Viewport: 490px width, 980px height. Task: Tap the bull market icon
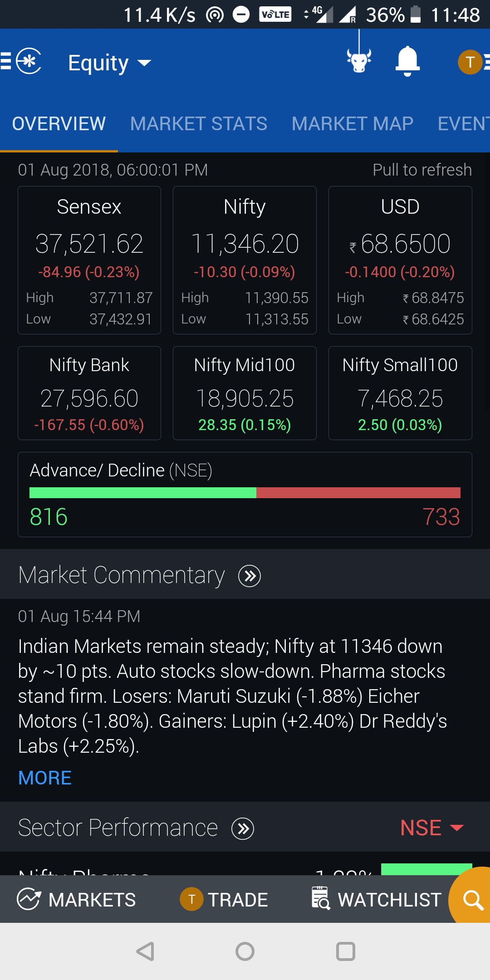[359, 60]
